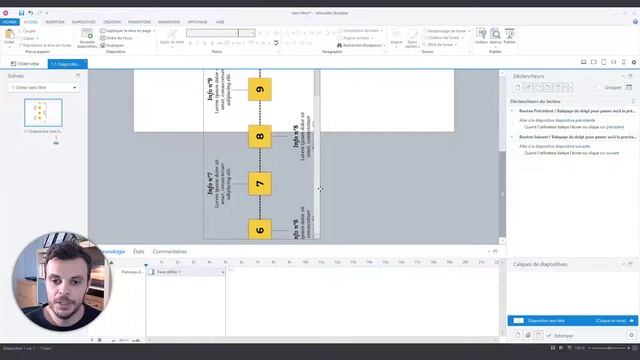Click the new trigger icon in Déclencheurs

point(518,87)
